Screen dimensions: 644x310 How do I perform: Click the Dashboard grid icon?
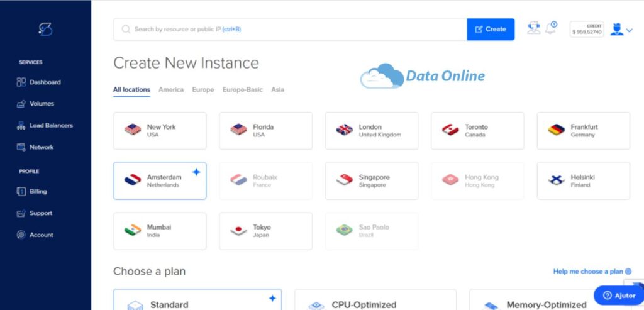[x=21, y=82]
